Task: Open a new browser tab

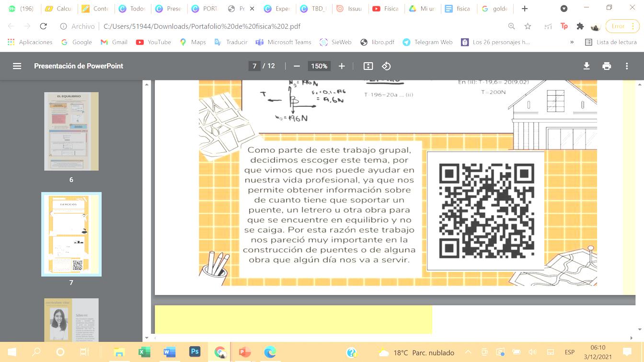Action: (525, 9)
